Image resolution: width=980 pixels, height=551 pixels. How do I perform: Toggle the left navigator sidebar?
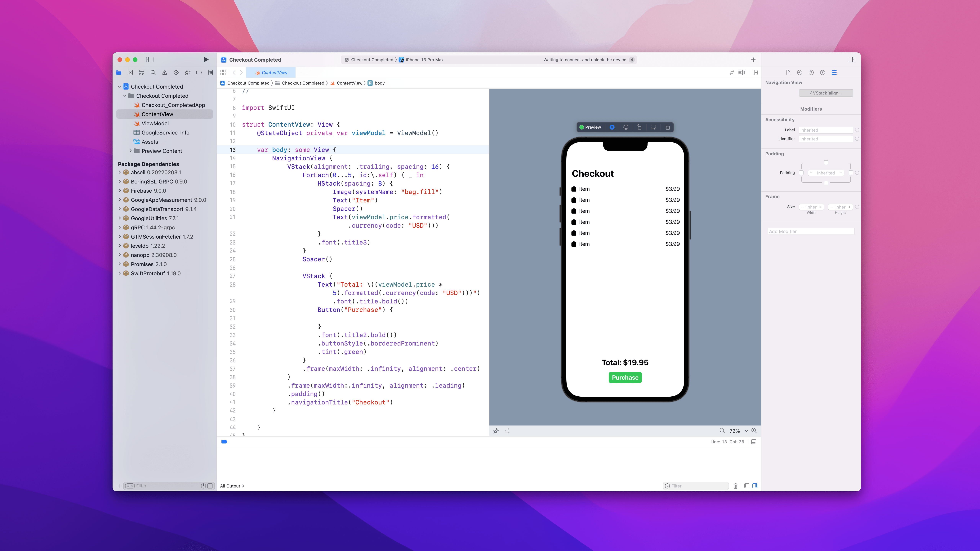point(149,60)
